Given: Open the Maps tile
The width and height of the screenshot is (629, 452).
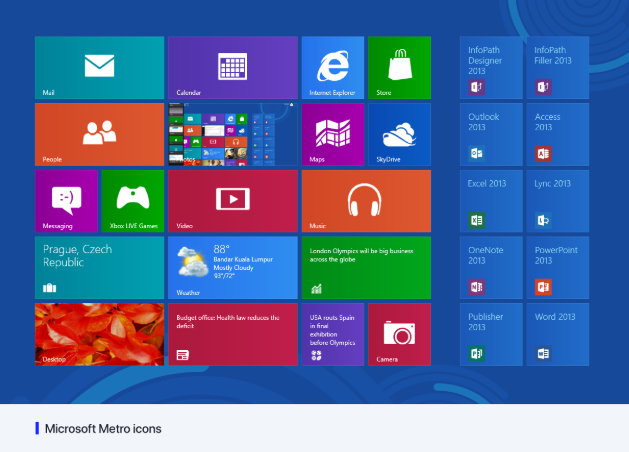Looking at the screenshot, I should (x=333, y=134).
